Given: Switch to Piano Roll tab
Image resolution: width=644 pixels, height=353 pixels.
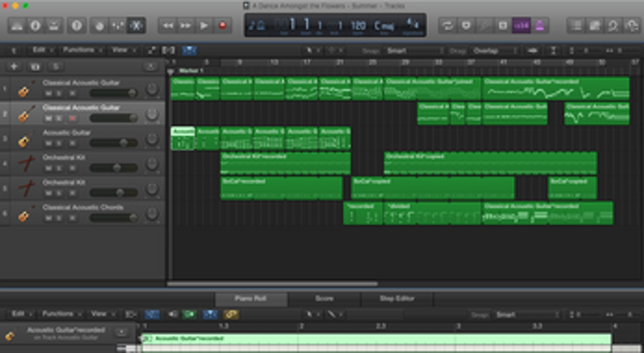Looking at the screenshot, I should (251, 298).
